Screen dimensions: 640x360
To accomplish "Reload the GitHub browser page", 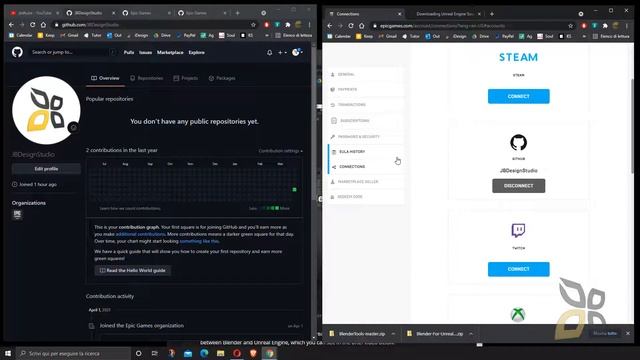I will click(32, 25).
